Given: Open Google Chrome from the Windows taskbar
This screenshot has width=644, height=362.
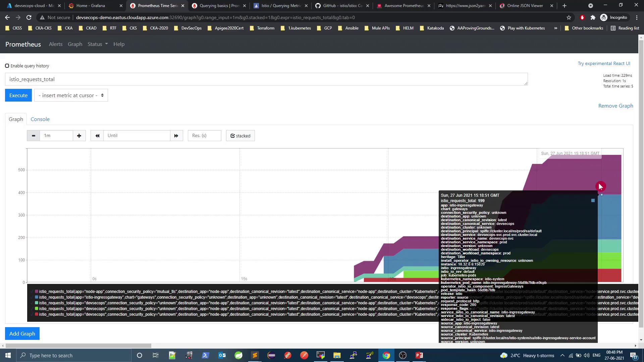Looking at the screenshot, I should point(386,355).
